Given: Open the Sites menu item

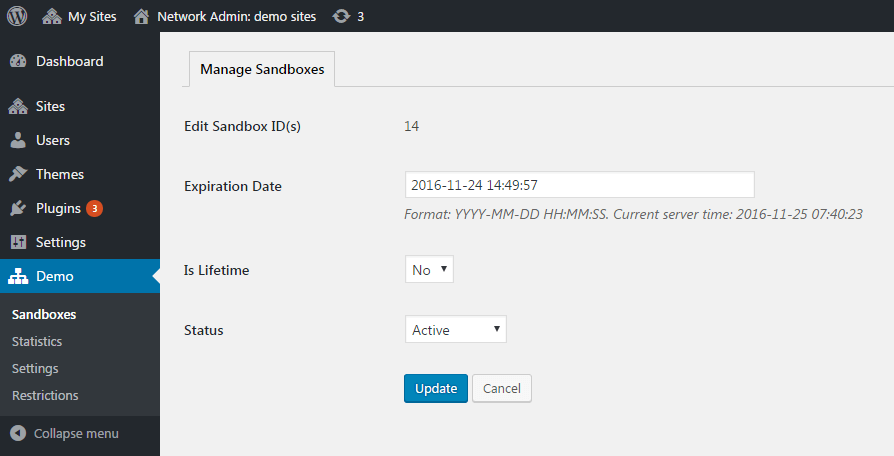Looking at the screenshot, I should tap(80, 106).
